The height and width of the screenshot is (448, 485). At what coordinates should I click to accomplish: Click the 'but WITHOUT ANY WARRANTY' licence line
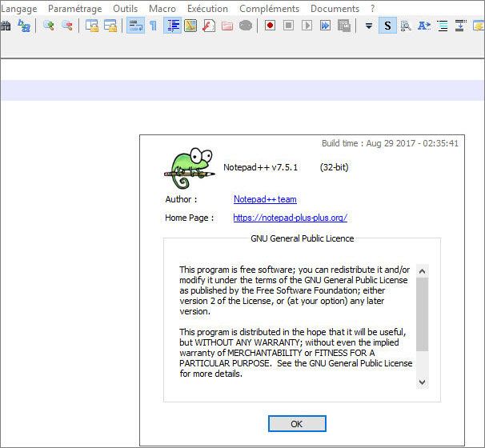tap(289, 342)
